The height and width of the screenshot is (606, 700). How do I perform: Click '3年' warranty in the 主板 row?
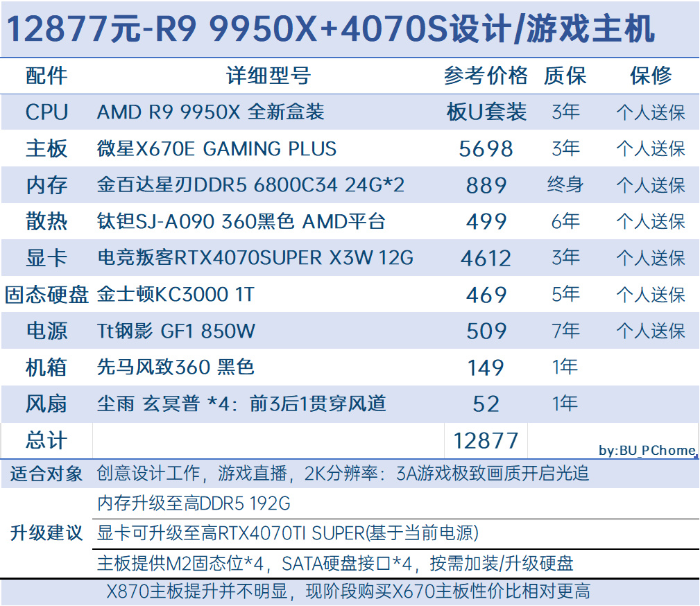click(x=565, y=148)
